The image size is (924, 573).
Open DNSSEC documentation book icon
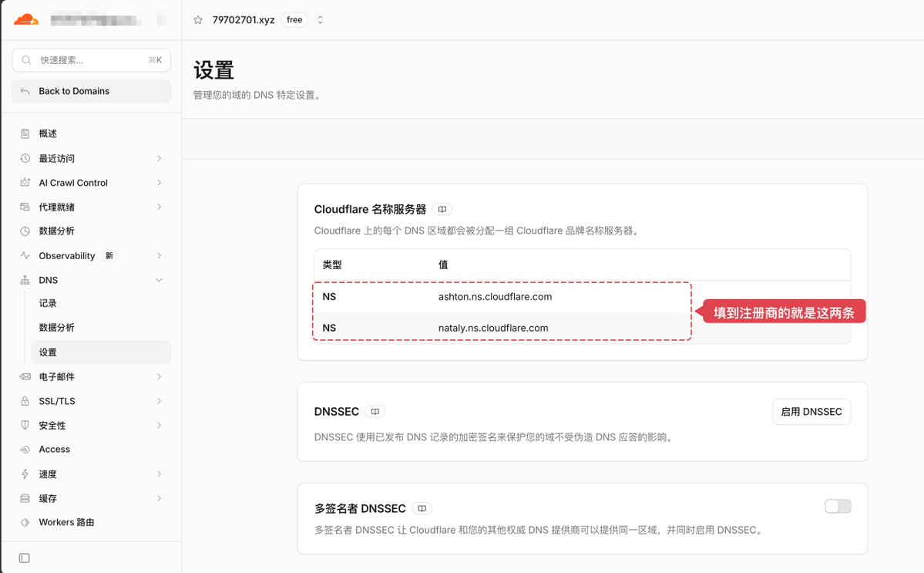point(375,412)
